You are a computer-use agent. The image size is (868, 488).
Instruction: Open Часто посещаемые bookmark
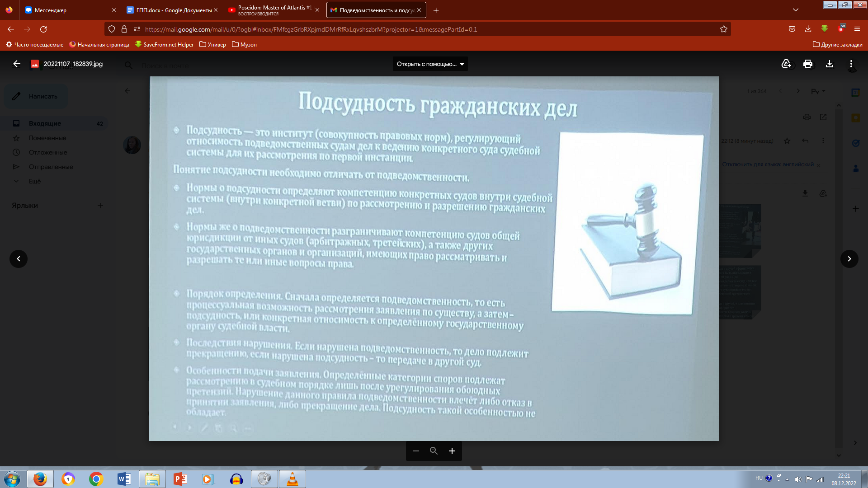pos(35,44)
